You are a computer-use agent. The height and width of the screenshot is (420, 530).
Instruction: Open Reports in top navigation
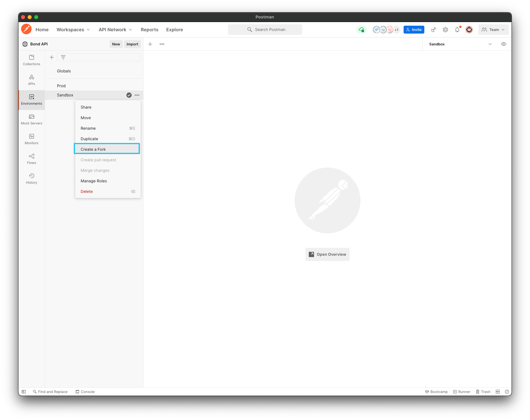149,30
